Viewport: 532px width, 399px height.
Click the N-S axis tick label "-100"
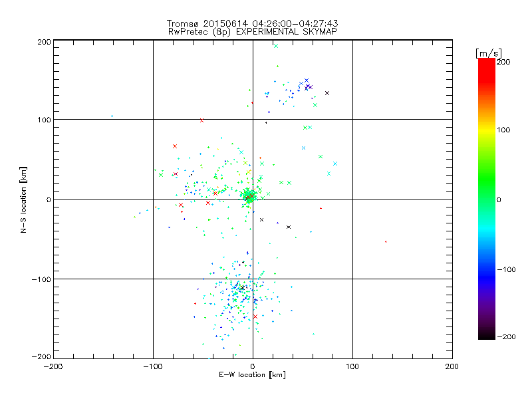tap(41, 279)
